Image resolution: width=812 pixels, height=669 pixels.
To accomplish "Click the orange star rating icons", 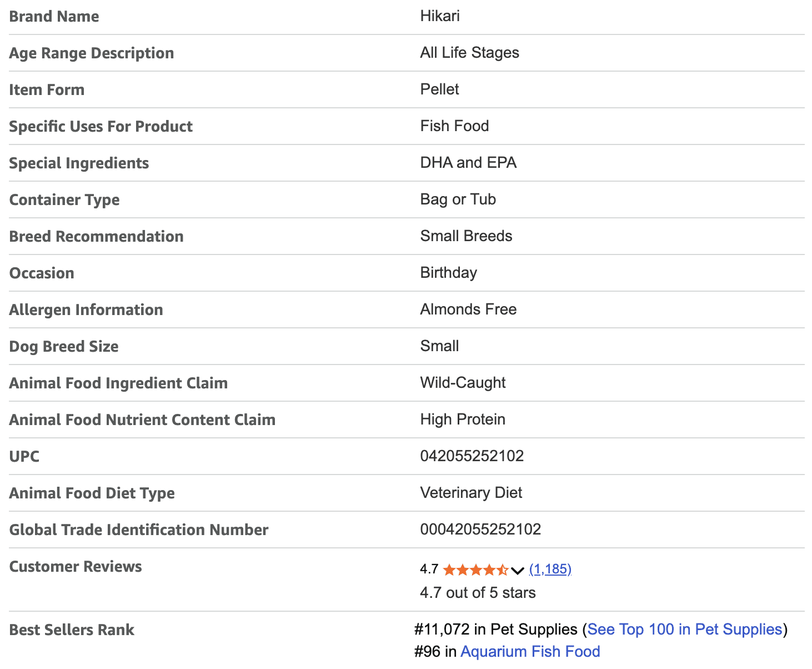I will 475,570.
